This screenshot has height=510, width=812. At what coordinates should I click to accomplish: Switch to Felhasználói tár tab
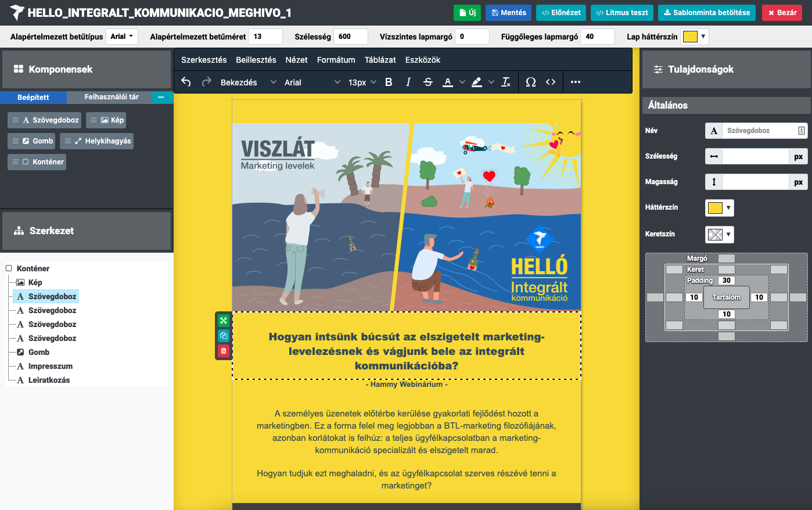(x=112, y=97)
